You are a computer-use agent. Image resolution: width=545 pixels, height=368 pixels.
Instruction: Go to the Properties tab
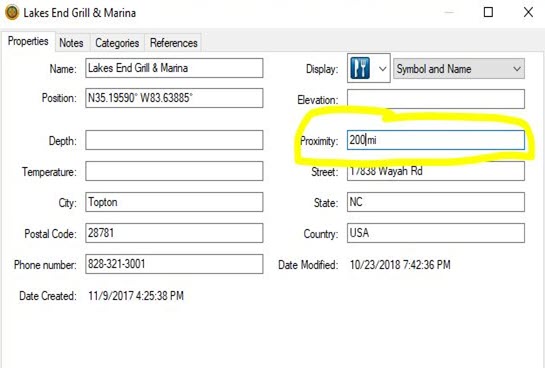28,41
